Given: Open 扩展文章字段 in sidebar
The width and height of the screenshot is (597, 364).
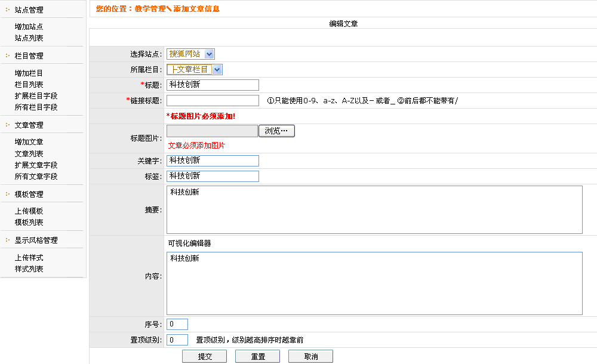Looking at the screenshot, I should pos(36,165).
